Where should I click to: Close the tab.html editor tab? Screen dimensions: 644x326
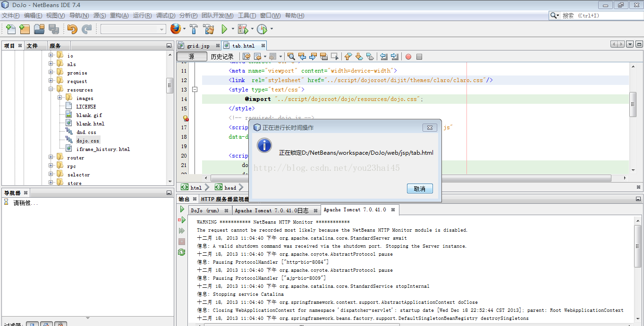(x=263, y=46)
